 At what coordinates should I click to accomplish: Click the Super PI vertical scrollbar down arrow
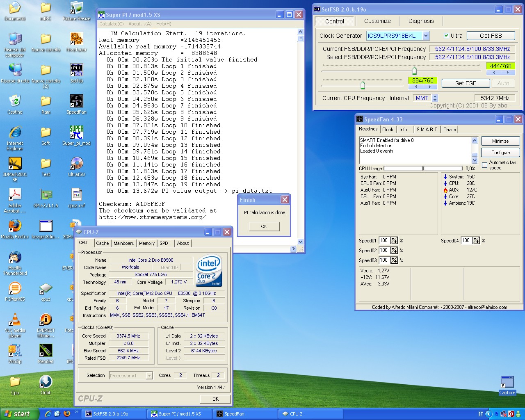(x=300, y=242)
